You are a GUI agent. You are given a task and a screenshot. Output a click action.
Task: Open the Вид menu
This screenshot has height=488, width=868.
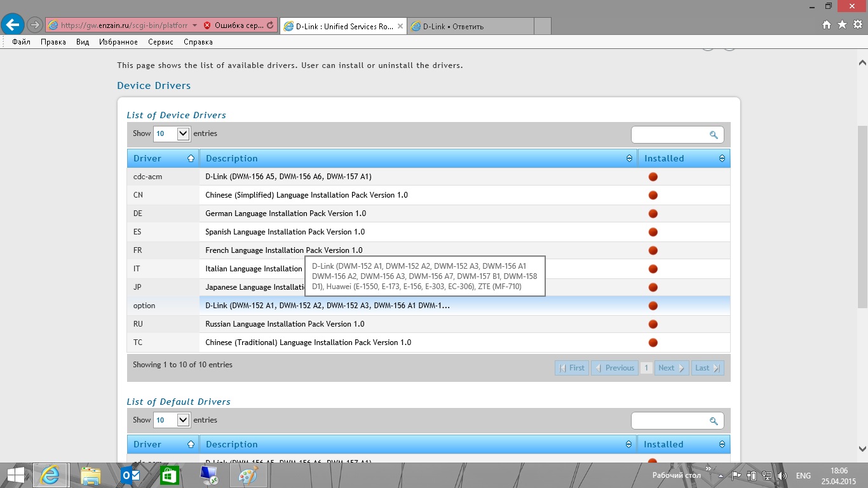pos(83,42)
